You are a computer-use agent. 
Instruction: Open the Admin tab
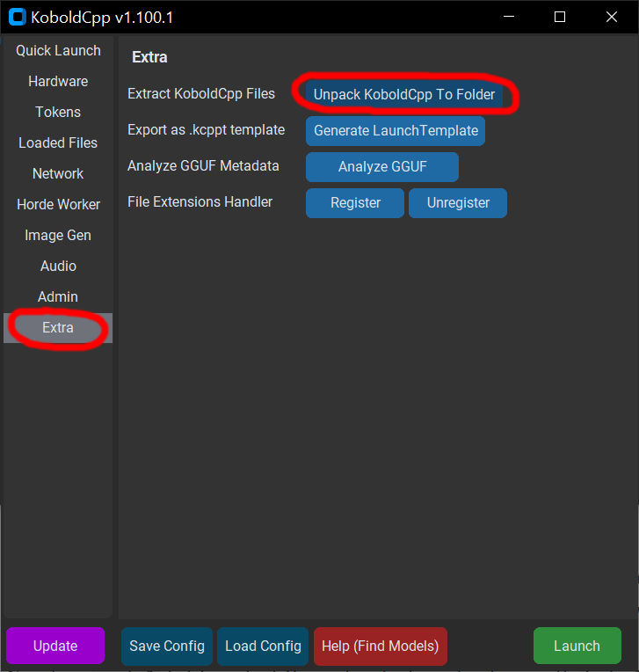[58, 297]
